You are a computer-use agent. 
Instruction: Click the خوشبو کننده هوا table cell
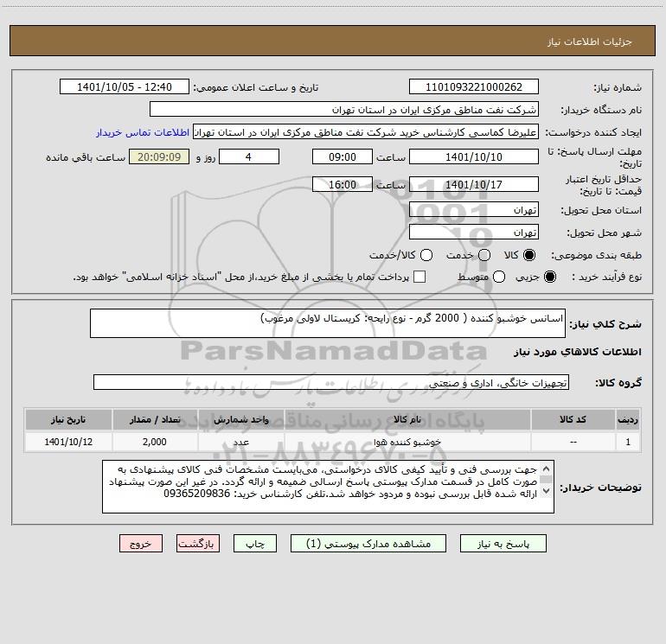407,442
